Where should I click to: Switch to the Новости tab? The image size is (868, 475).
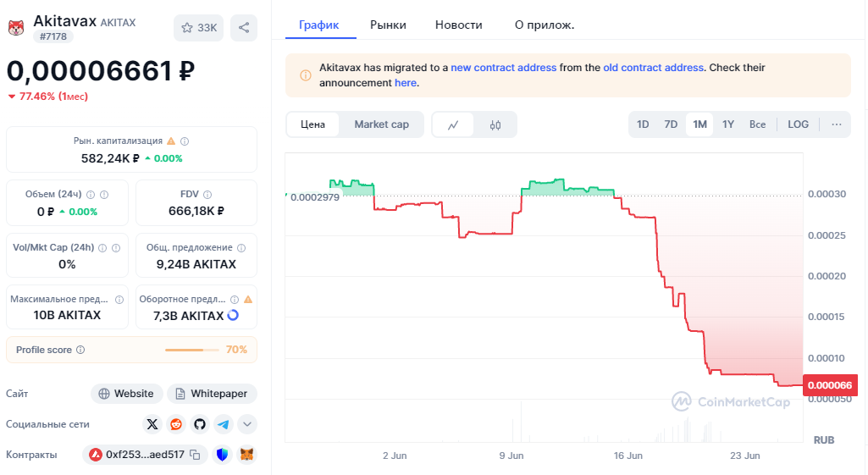coord(458,25)
